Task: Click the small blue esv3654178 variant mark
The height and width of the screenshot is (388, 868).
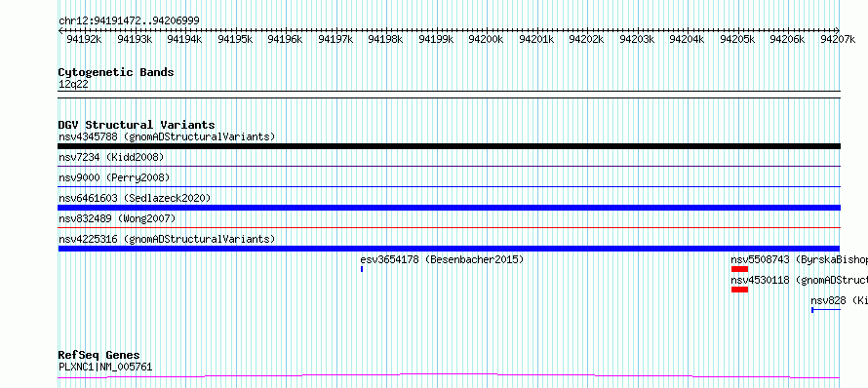Action: (x=362, y=269)
